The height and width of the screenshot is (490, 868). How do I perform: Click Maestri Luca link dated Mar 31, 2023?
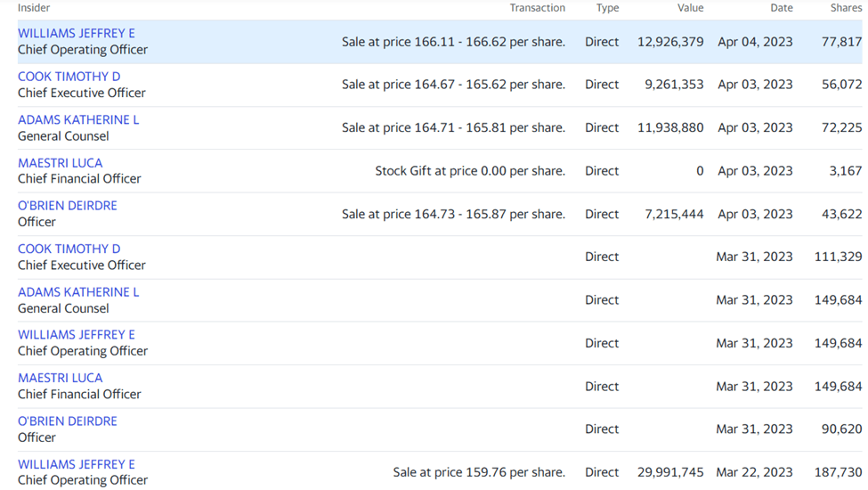pyautogui.click(x=60, y=378)
